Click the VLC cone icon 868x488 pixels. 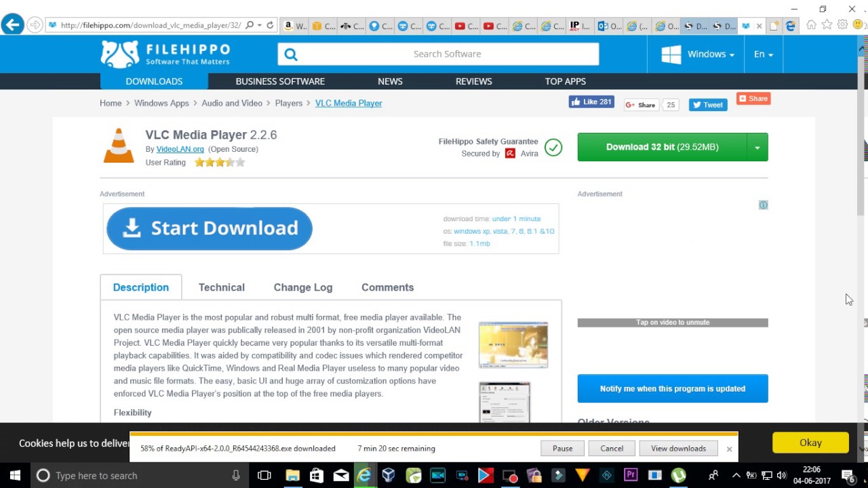pos(119,146)
